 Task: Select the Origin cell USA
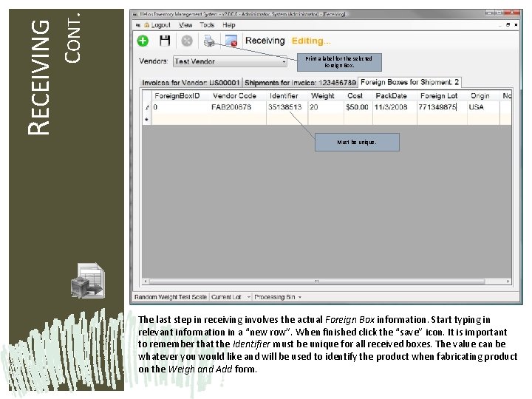[x=483, y=107]
